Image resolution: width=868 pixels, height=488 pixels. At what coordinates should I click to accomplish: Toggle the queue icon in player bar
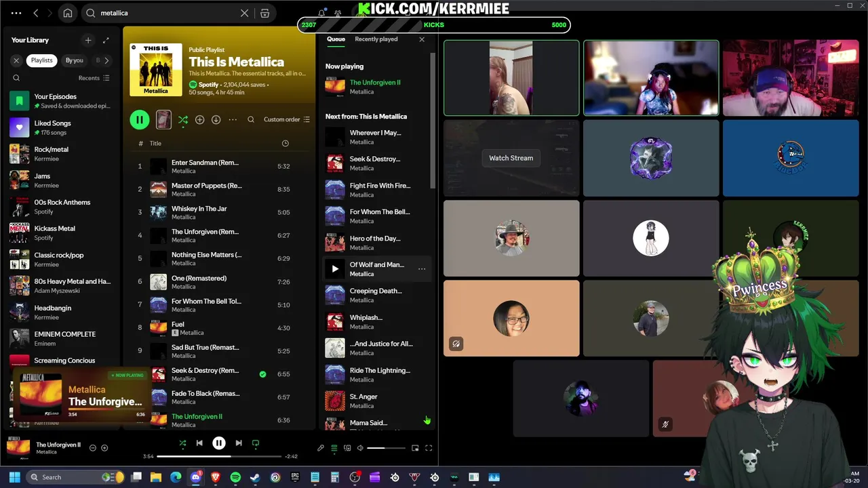pyautogui.click(x=334, y=448)
